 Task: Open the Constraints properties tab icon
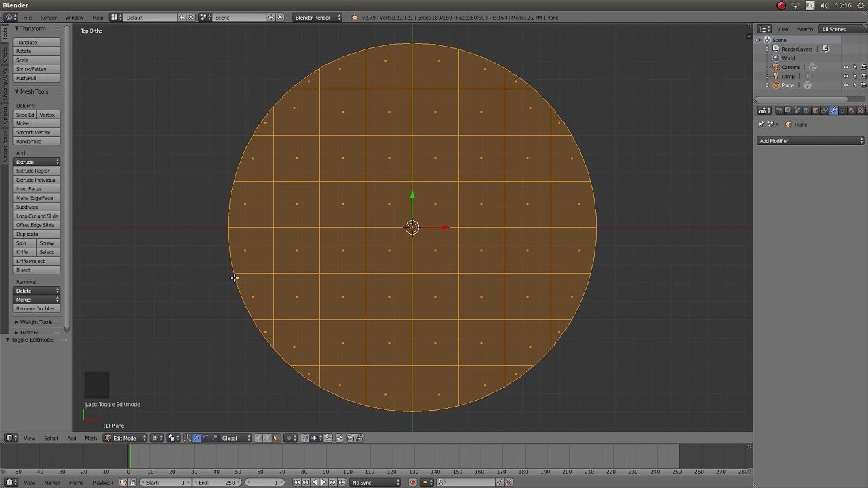click(825, 110)
